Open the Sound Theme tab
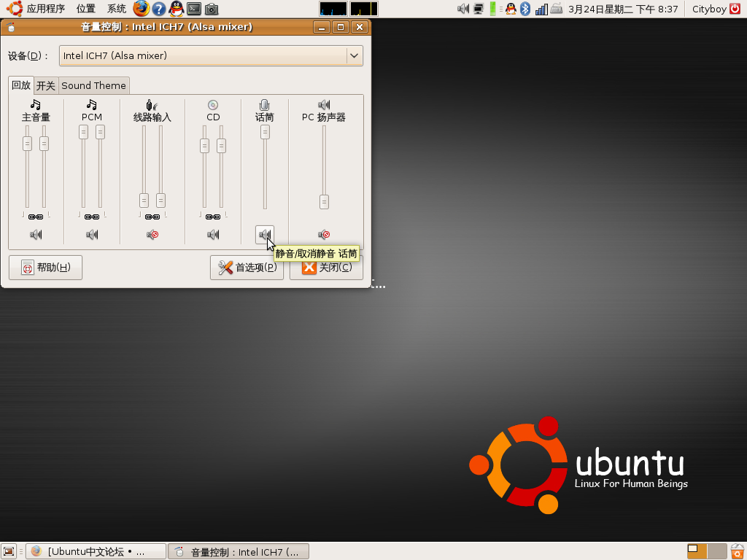This screenshot has width=747, height=560. tap(94, 86)
